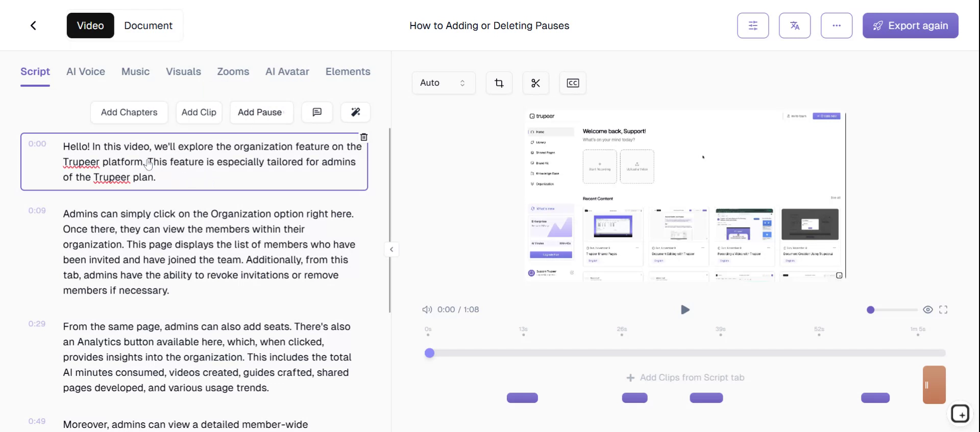The height and width of the screenshot is (432, 980).
Task: Select the 0:09 timestamp
Action: pos(37,210)
